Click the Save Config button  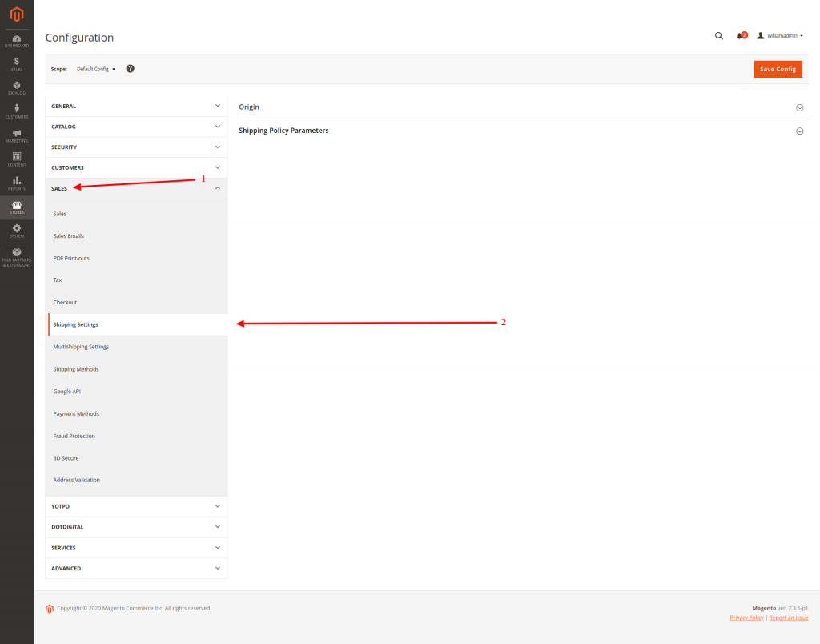point(777,69)
